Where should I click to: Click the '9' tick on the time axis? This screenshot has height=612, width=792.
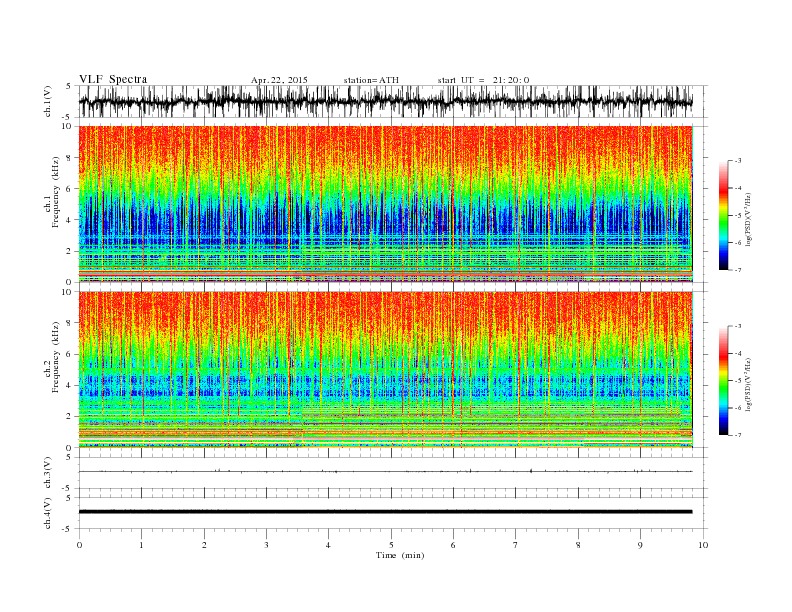pyautogui.click(x=640, y=545)
